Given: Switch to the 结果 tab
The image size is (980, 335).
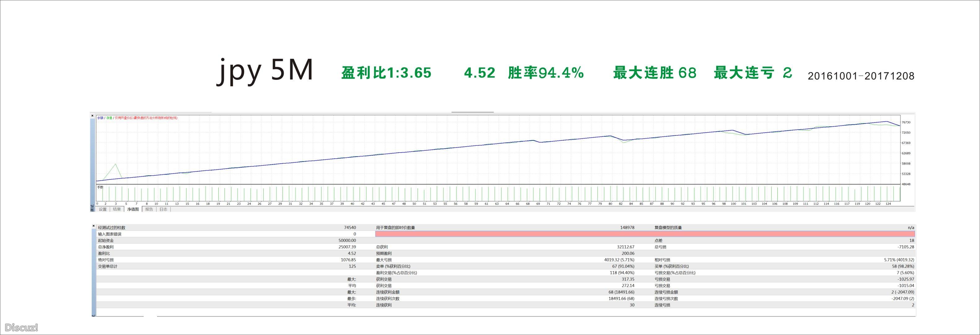Looking at the screenshot, I should pos(117,209).
